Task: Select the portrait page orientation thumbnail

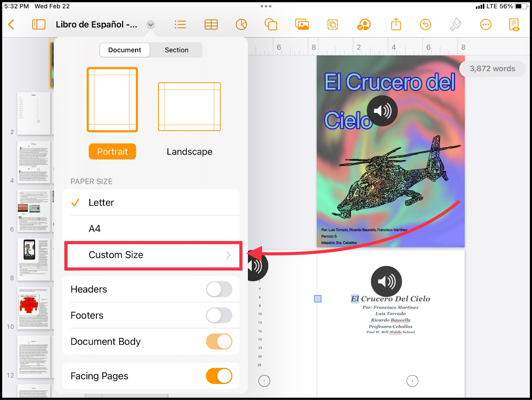Action: (x=112, y=100)
